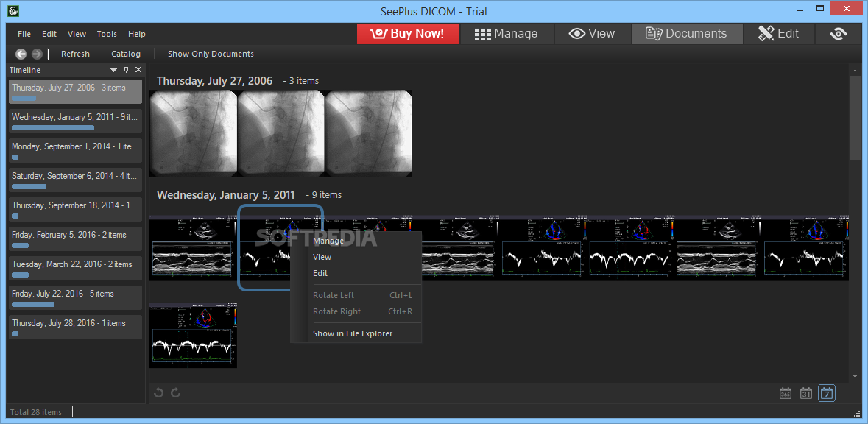Switch to Documents mode tab

pyautogui.click(x=687, y=33)
